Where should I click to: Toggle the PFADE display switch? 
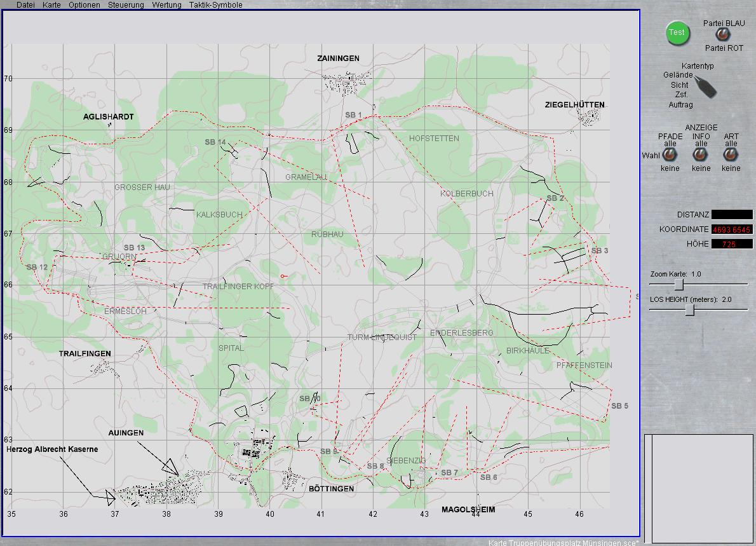coord(670,156)
